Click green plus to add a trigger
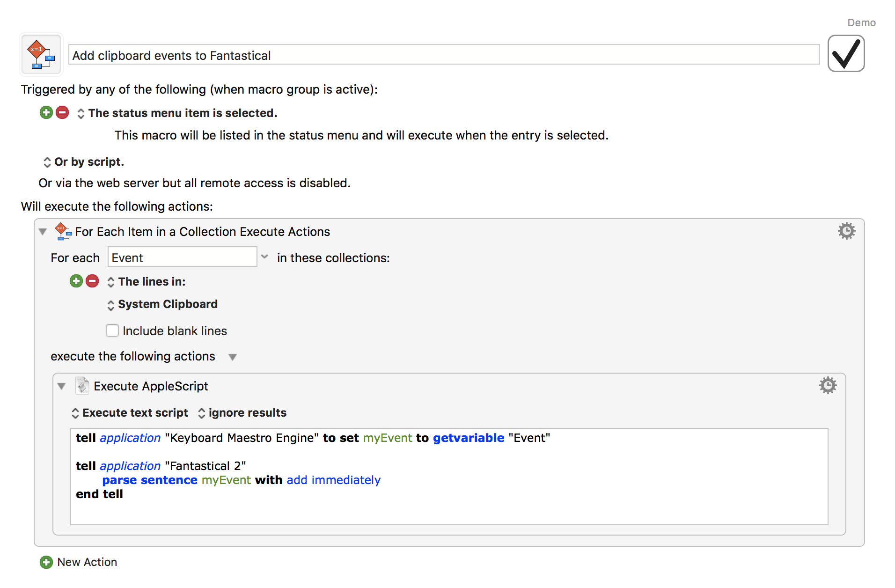 click(x=46, y=112)
